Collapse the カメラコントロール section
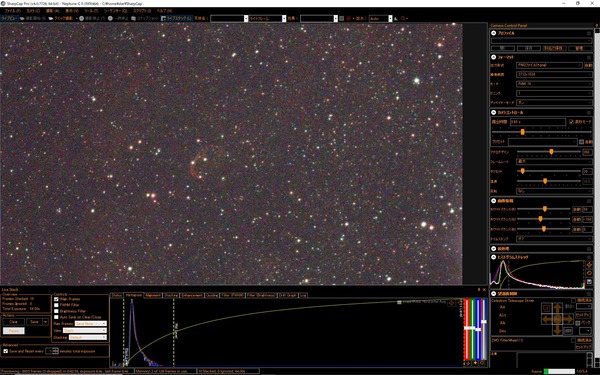Screen dimensions: 600x375 (494, 112)
